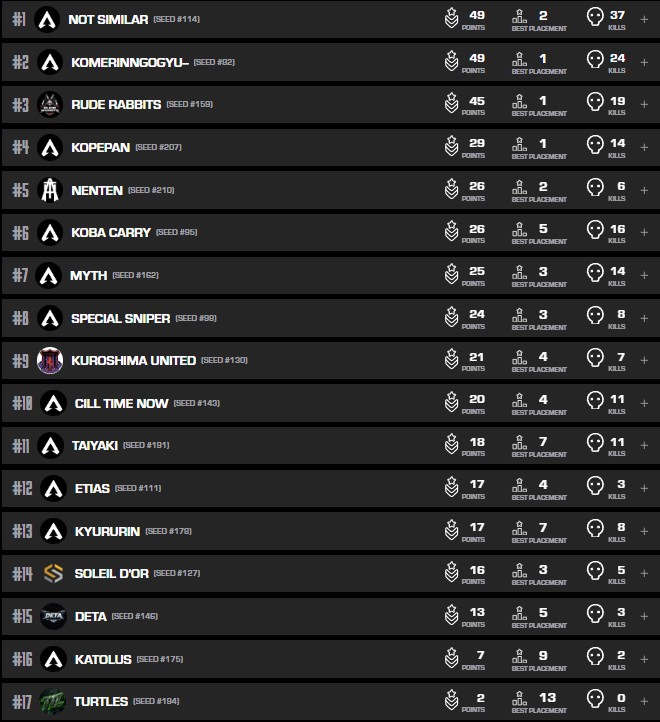Click the Kuroshima United team logo
This screenshot has width=660, height=722.
point(50,360)
